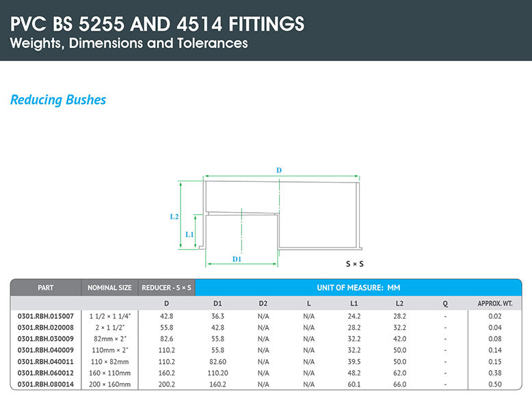Select part number 0301.RBH.080014
Image resolution: width=532 pixels, height=394 pixels.
(x=45, y=384)
